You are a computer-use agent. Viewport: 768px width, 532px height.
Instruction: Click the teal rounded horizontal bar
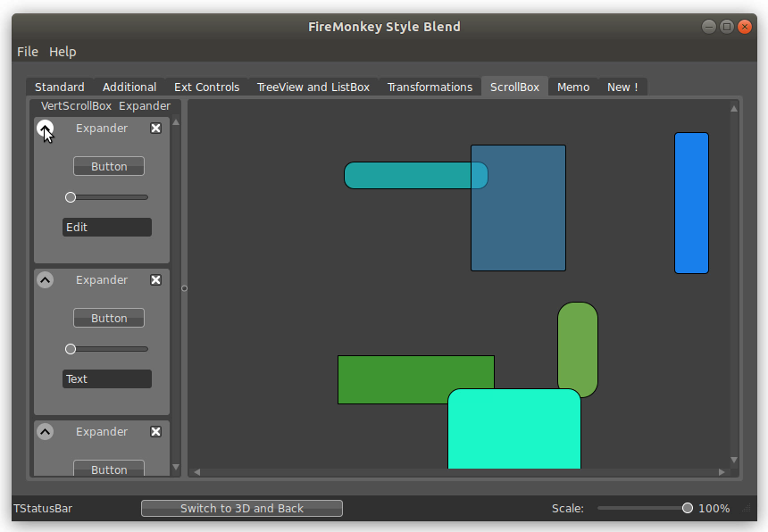pyautogui.click(x=407, y=175)
